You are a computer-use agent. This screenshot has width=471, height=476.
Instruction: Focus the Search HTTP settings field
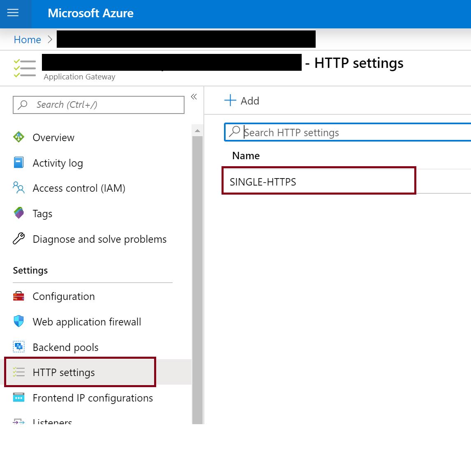tap(348, 132)
